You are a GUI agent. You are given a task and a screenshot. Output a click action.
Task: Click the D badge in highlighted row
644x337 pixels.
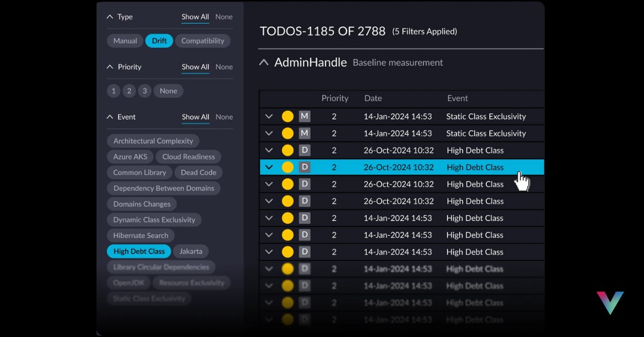pos(305,167)
